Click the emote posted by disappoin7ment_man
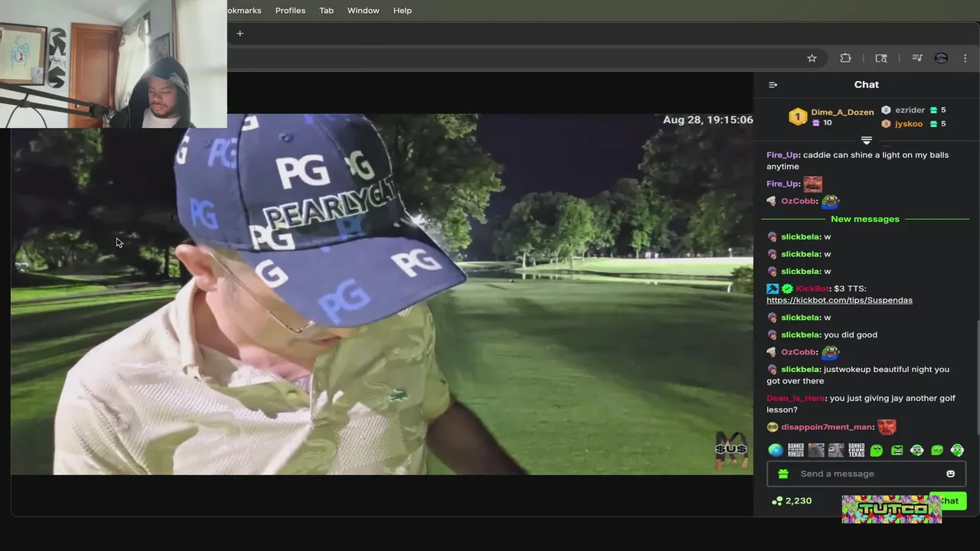 click(x=887, y=427)
